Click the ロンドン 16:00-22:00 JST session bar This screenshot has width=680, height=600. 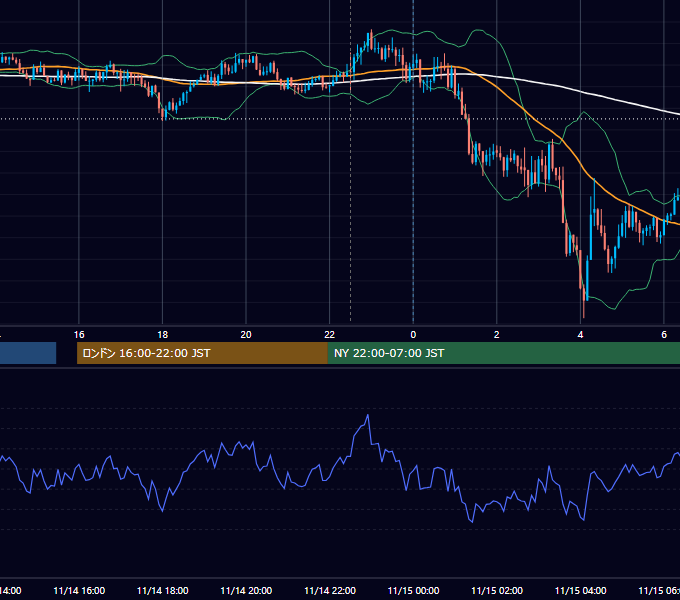pyautogui.click(x=202, y=353)
